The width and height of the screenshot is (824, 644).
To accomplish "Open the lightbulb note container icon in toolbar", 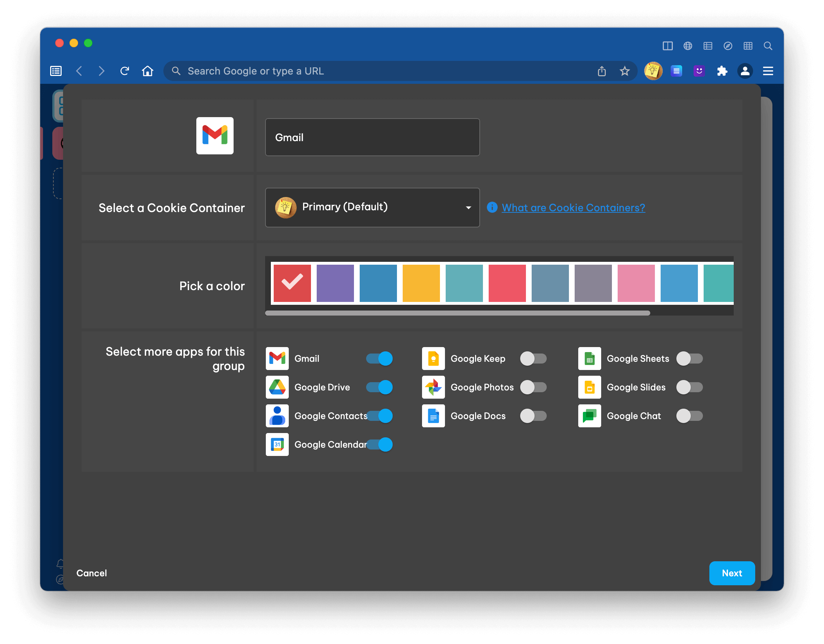I will [x=653, y=71].
